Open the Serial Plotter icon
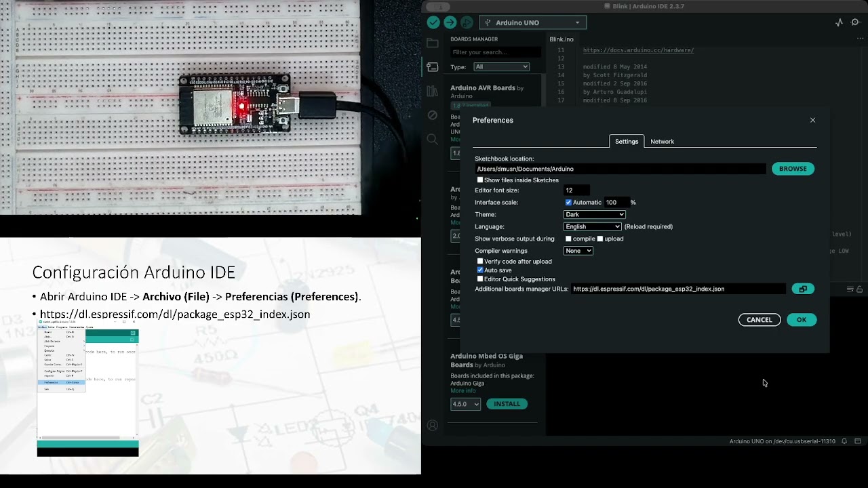Screen dimensions: 868x488 839,22
